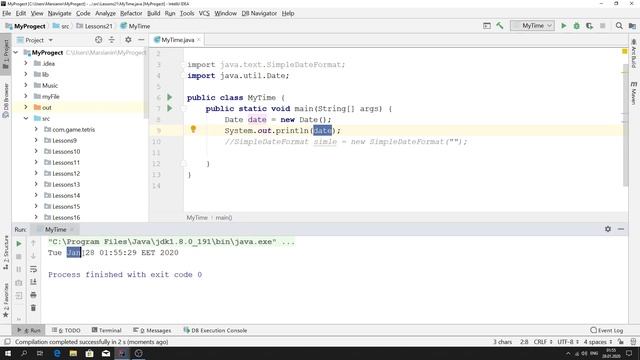Open the DB Navigator menu
The width and height of the screenshot is (640, 360).
pyautogui.click(x=259, y=13)
